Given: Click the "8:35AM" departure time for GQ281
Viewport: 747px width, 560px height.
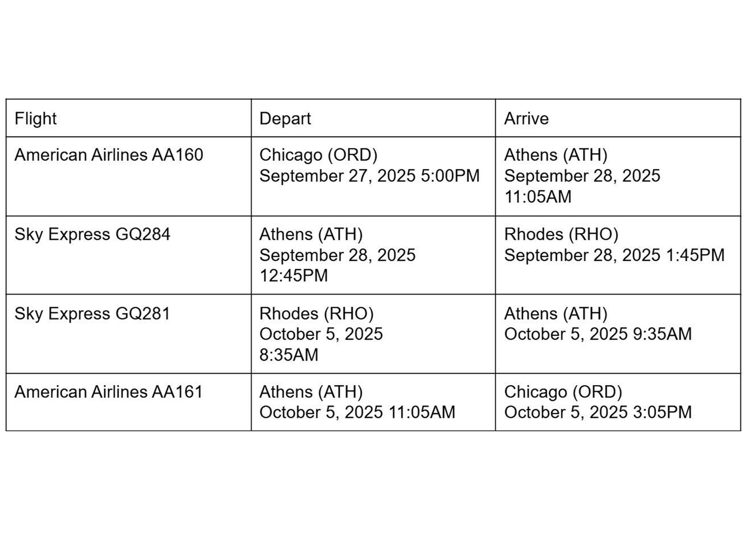Looking at the screenshot, I should (x=289, y=355).
